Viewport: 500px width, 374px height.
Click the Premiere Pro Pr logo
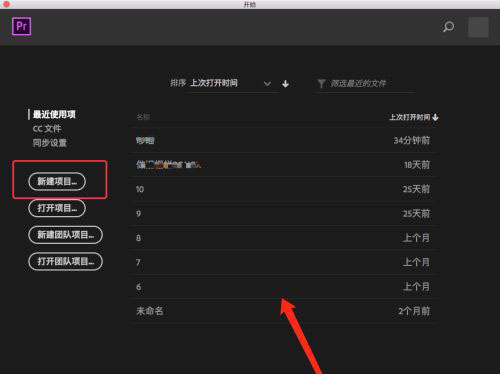point(22,26)
